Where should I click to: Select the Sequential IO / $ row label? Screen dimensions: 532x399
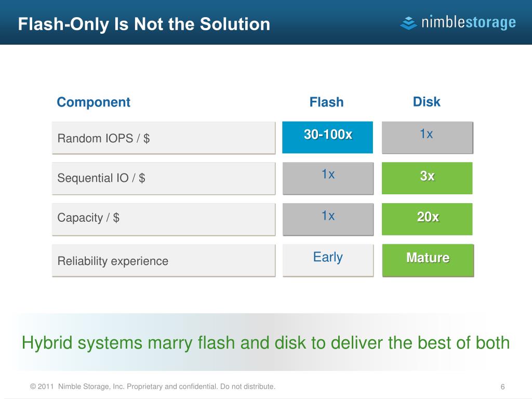pyautogui.click(x=164, y=178)
